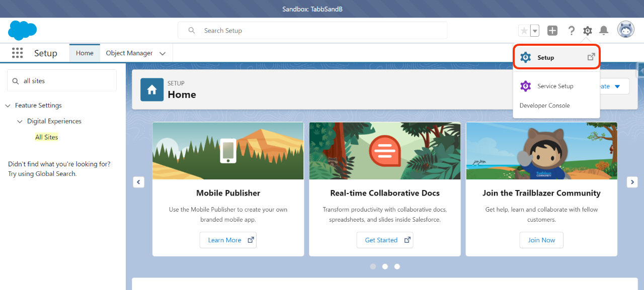Click the purple Service Setup icon
Screen dimensions: 644x290
point(526,86)
